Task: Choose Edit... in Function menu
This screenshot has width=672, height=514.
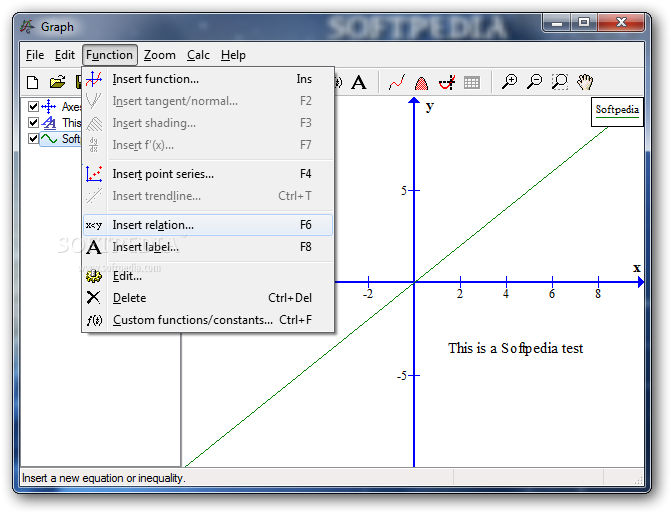Action: 208,276
